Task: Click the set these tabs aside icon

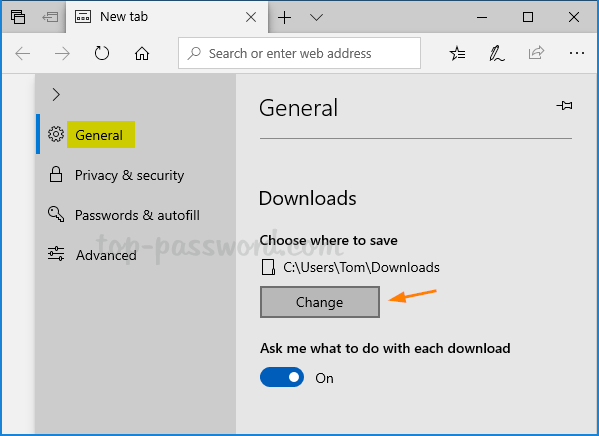Action: click(x=50, y=17)
